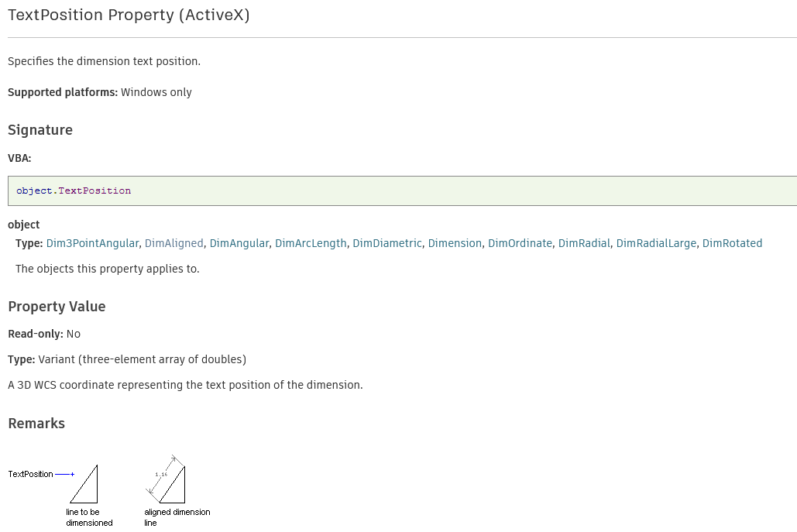Follow the DimOrdinate link
The height and width of the screenshot is (532, 797).
point(520,243)
